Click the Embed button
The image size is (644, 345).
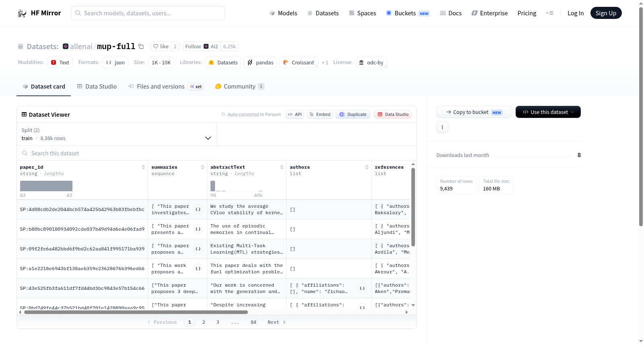point(320,114)
